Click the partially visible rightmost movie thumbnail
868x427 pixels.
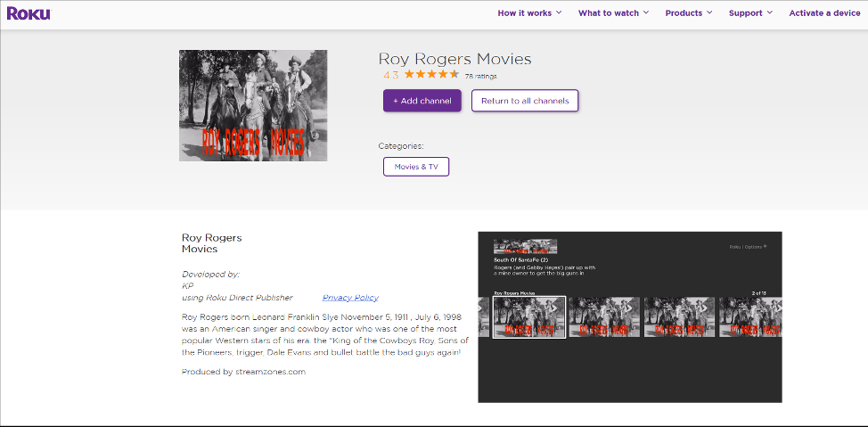(750, 316)
